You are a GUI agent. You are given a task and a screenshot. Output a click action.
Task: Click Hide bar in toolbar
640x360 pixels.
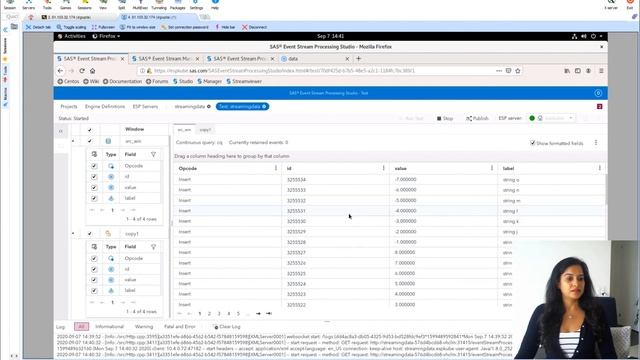[225, 27]
